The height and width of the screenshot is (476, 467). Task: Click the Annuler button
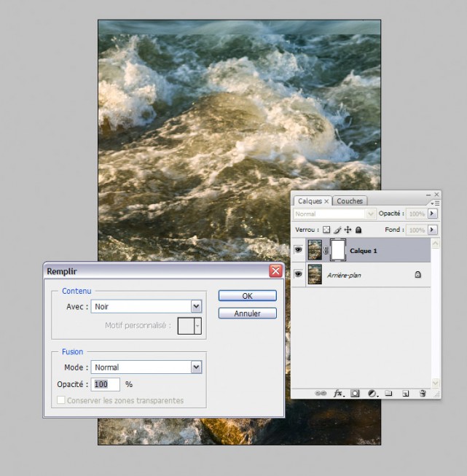(x=247, y=313)
